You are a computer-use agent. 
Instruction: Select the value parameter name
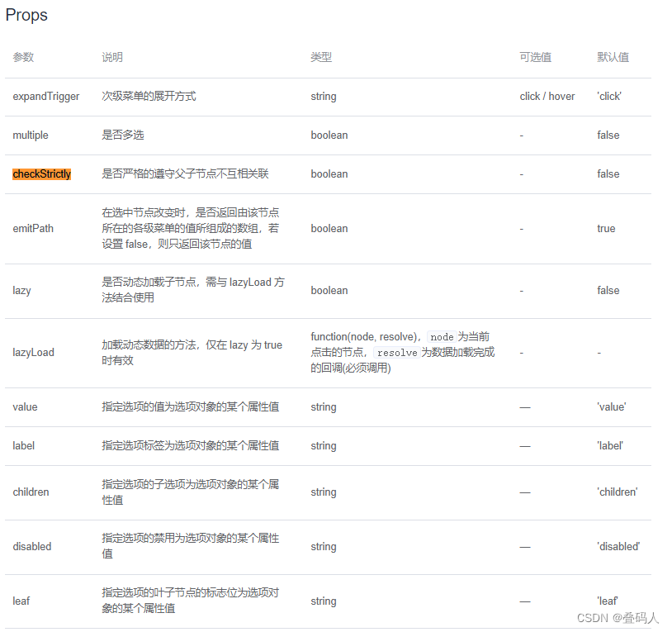click(25, 406)
